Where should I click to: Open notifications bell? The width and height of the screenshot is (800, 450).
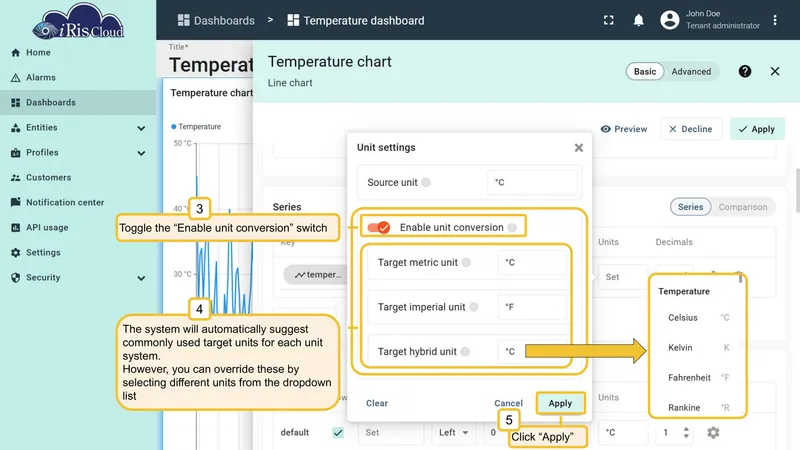pos(638,20)
